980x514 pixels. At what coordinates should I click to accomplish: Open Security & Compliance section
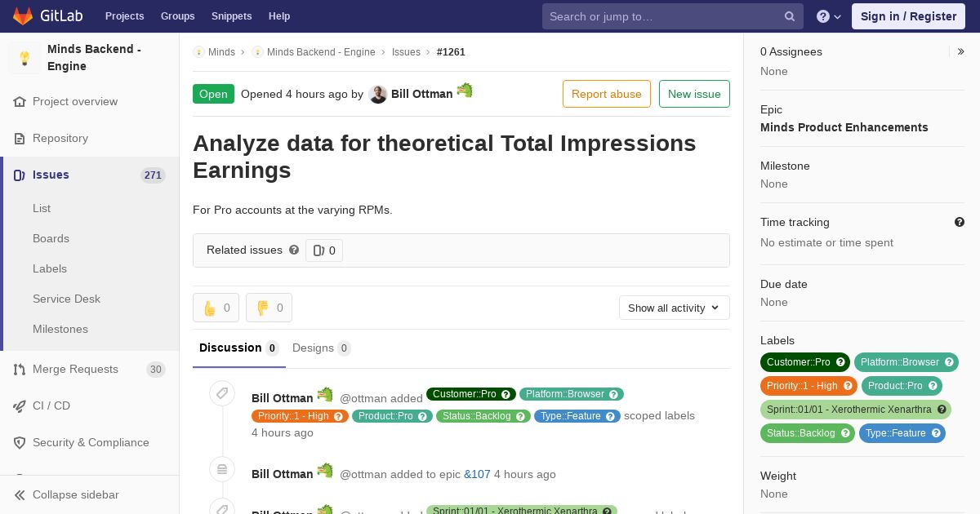[90, 442]
